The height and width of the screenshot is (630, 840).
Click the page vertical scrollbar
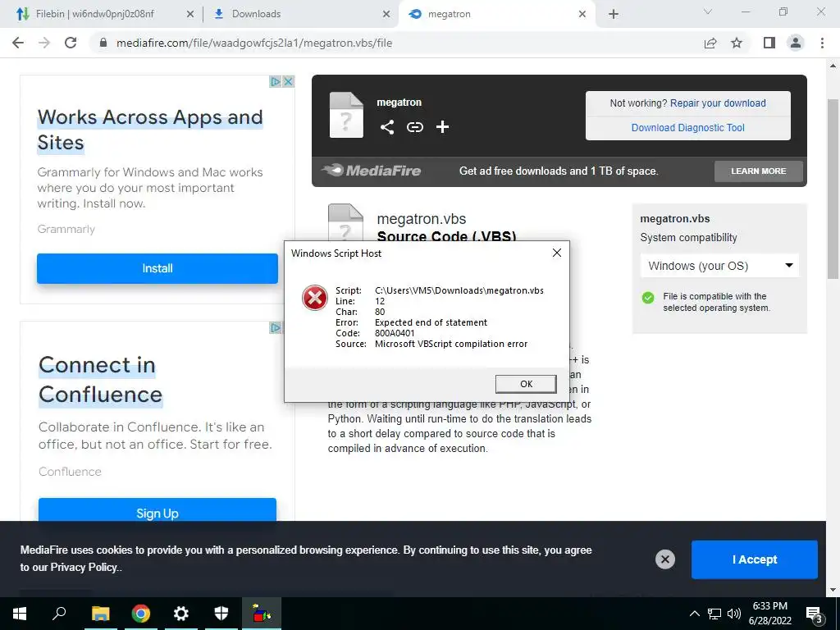pos(833,189)
